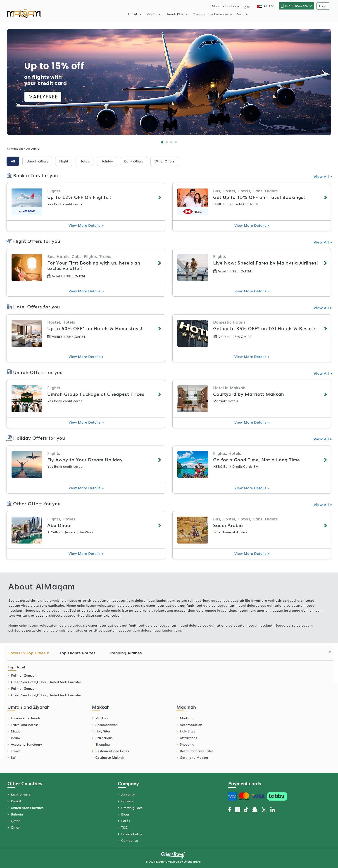Viewport: 338px width, 868px height.
Task: Click the TikTok icon in footer
Action: pyautogui.click(x=246, y=810)
